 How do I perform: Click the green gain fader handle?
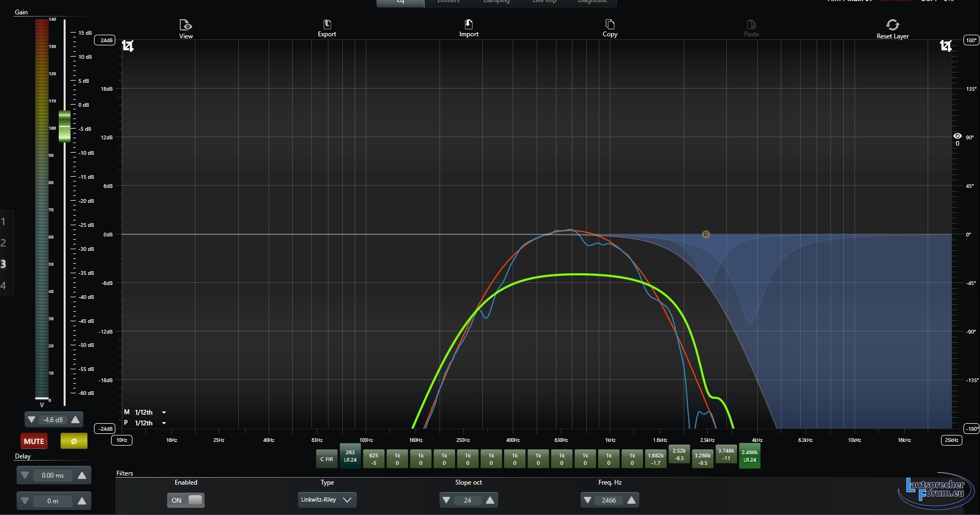coord(65,126)
